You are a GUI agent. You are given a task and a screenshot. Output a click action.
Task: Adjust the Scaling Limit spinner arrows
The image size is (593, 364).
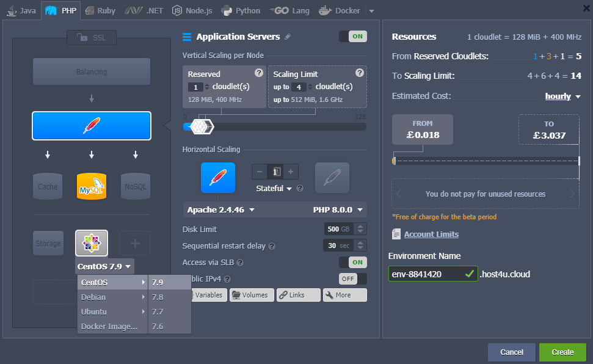tap(310, 87)
